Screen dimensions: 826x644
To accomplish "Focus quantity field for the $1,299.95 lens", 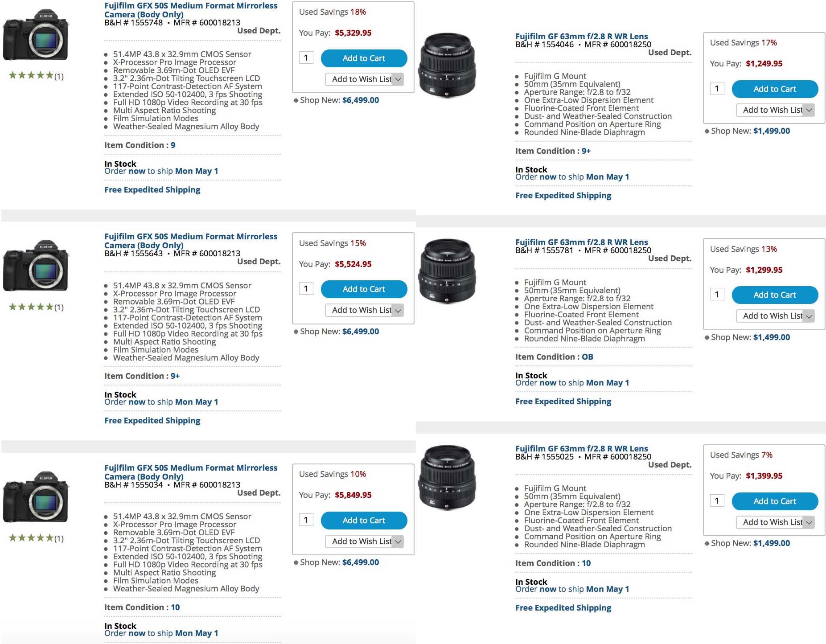I will [x=717, y=295].
